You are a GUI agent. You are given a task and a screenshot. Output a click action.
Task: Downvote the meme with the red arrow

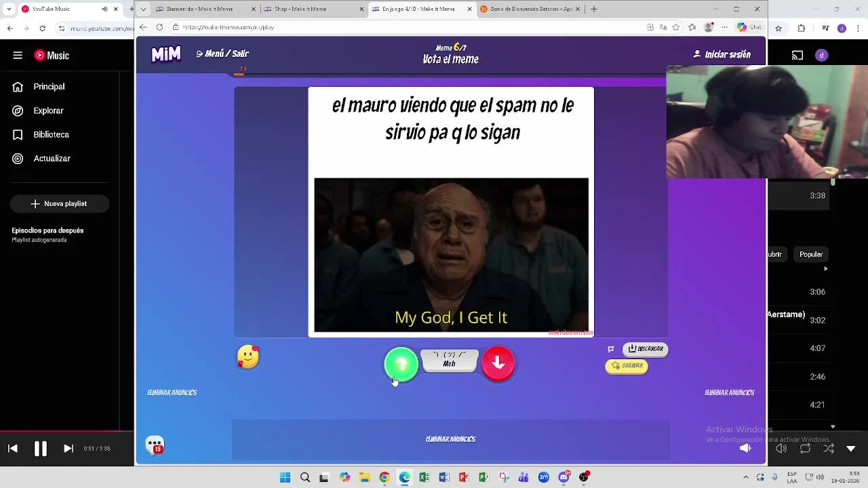pyautogui.click(x=498, y=363)
